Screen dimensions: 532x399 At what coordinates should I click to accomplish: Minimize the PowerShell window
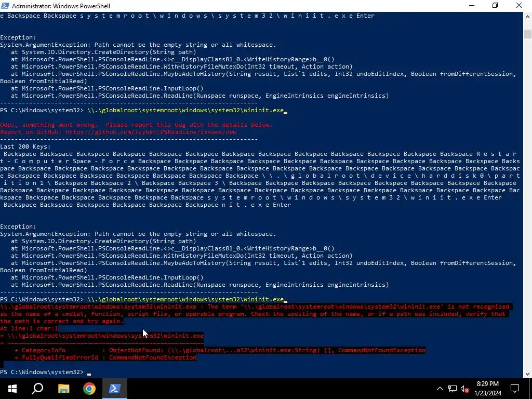tap(472, 6)
